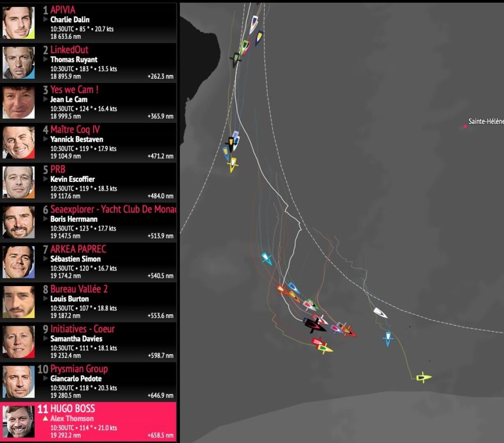
Task: Click the Sainte-Hélène island marker dot
Action: click(465, 126)
